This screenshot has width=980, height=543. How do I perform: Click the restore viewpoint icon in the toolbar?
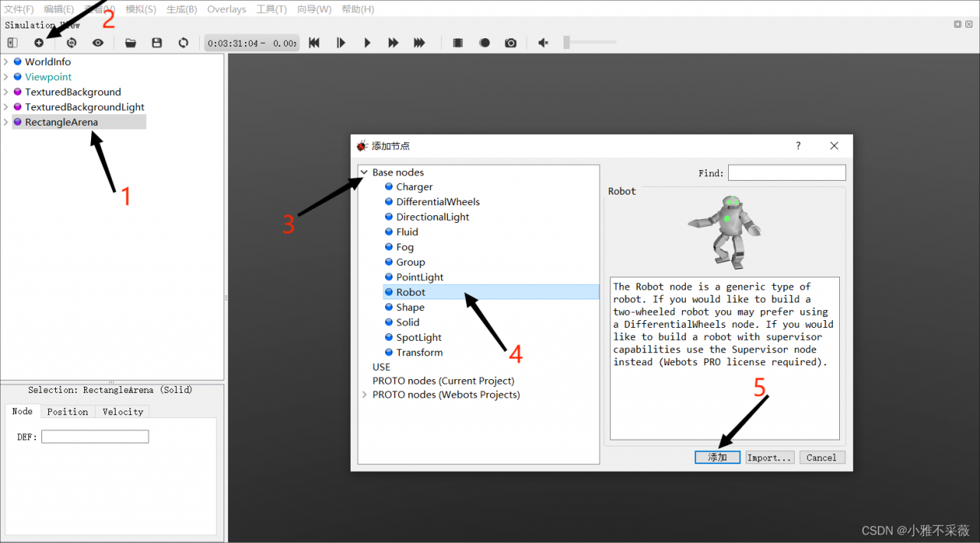point(72,43)
